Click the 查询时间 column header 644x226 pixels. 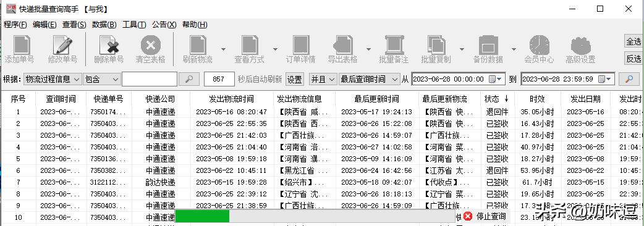click(61, 99)
